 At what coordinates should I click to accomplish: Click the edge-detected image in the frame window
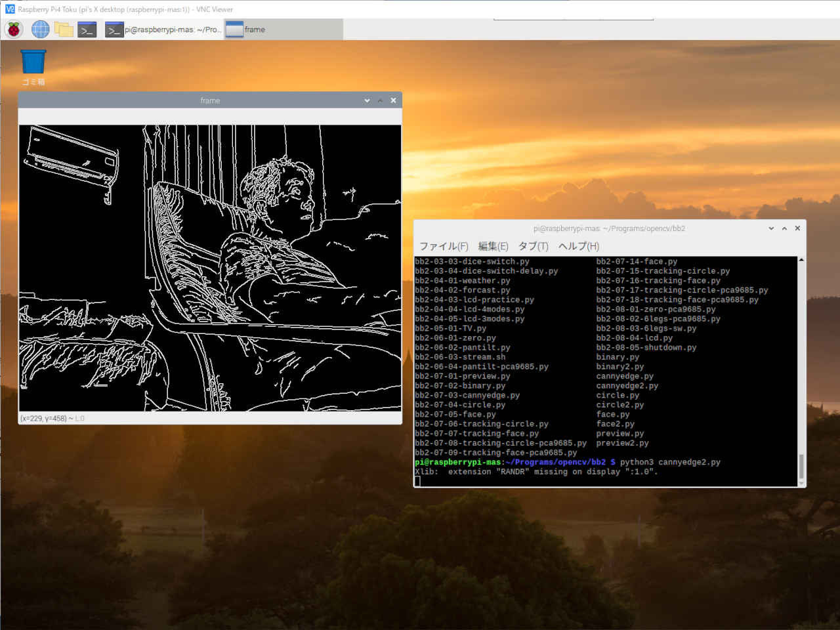(x=210, y=268)
